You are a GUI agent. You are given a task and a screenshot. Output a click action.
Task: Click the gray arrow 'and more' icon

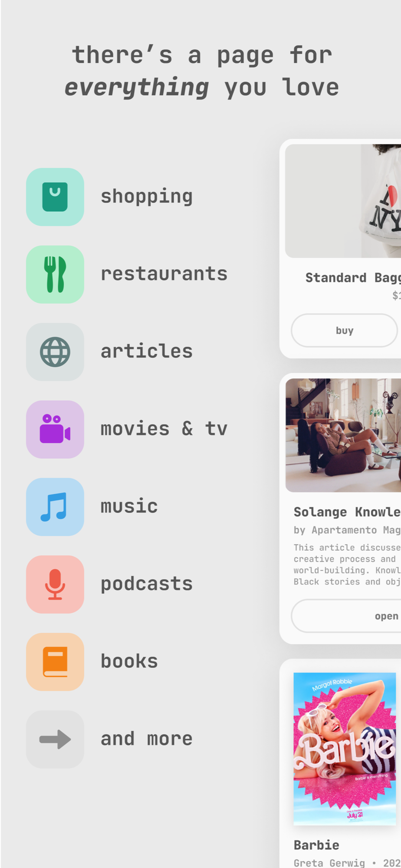[x=55, y=739]
